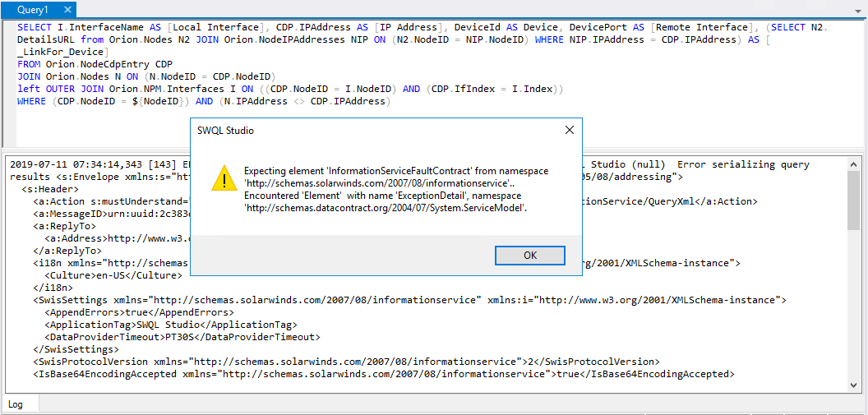Image resolution: width=868 pixels, height=415 pixels.
Task: Click the '</SwisSettings>' log line
Action: pyautogui.click(x=76, y=349)
